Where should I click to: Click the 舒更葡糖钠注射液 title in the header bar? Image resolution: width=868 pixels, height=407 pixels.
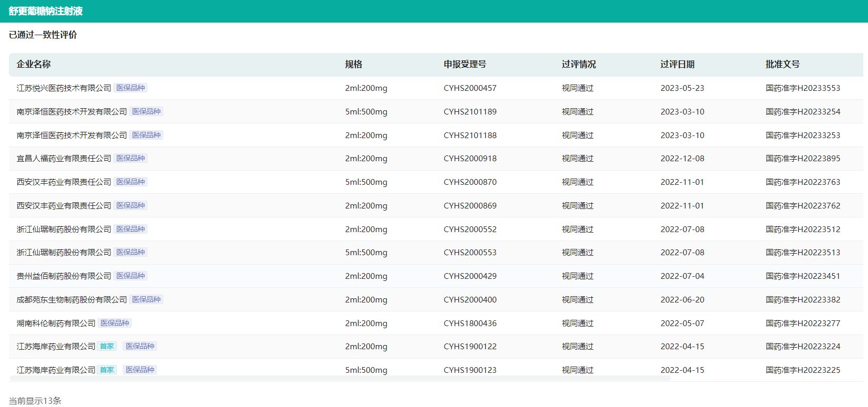click(x=46, y=11)
